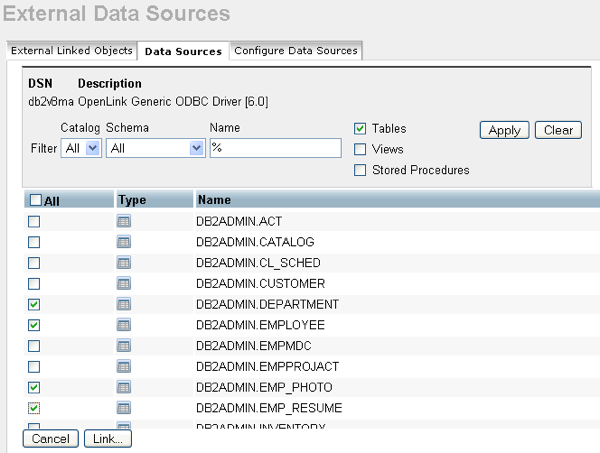Enable the Views checkbox

click(361, 149)
